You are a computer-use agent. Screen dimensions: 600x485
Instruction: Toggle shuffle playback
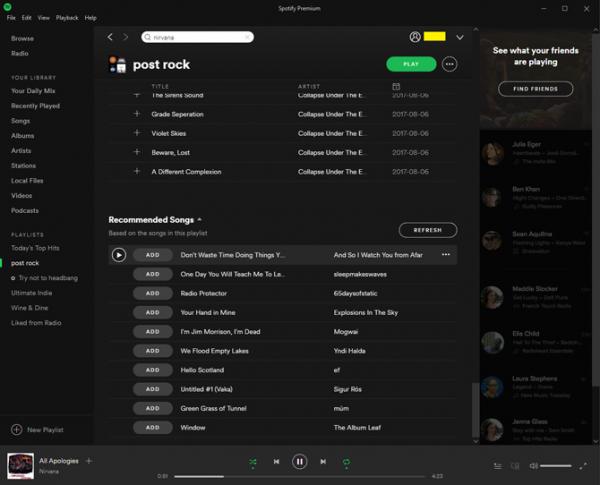253,462
